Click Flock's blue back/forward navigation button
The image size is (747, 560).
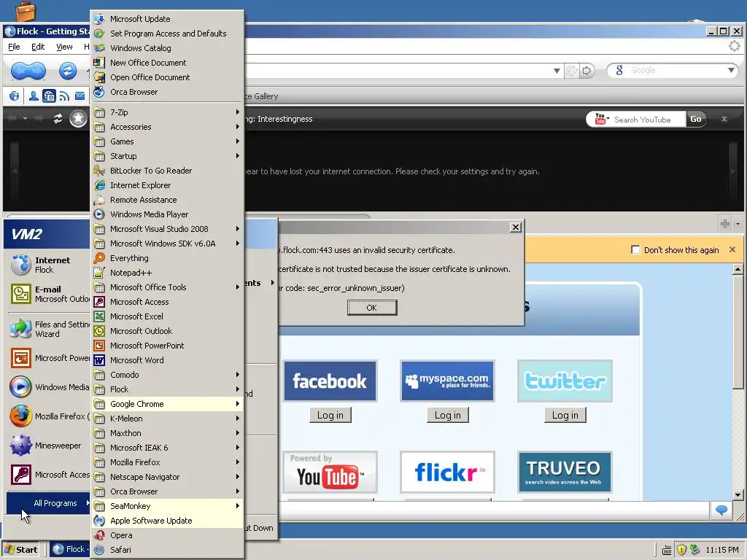point(28,71)
